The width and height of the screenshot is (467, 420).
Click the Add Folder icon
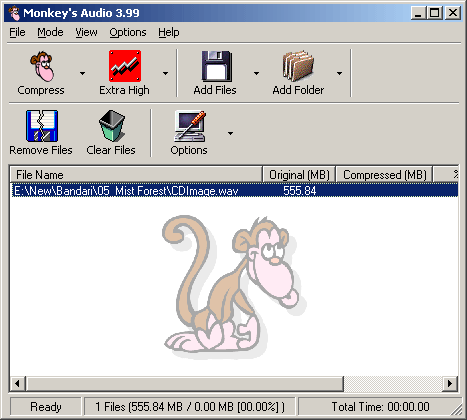click(x=298, y=66)
